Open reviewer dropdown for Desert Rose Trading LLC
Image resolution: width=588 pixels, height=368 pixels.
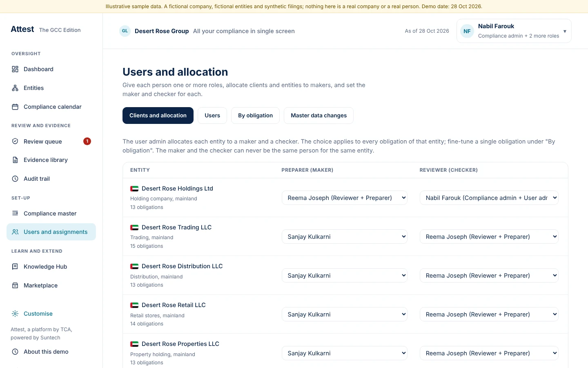[489, 237]
